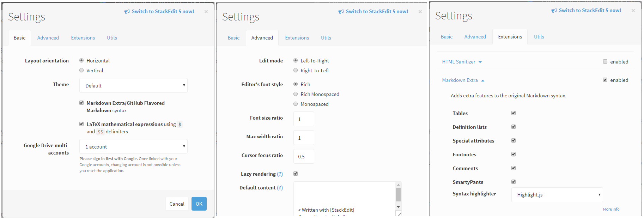Expand the HTML Sanitizer section
Screen dimensions: 644x218
click(480, 62)
